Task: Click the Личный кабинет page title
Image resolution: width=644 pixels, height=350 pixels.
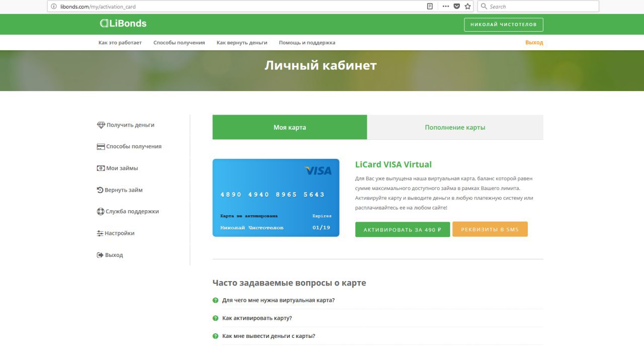Action: 321,65
